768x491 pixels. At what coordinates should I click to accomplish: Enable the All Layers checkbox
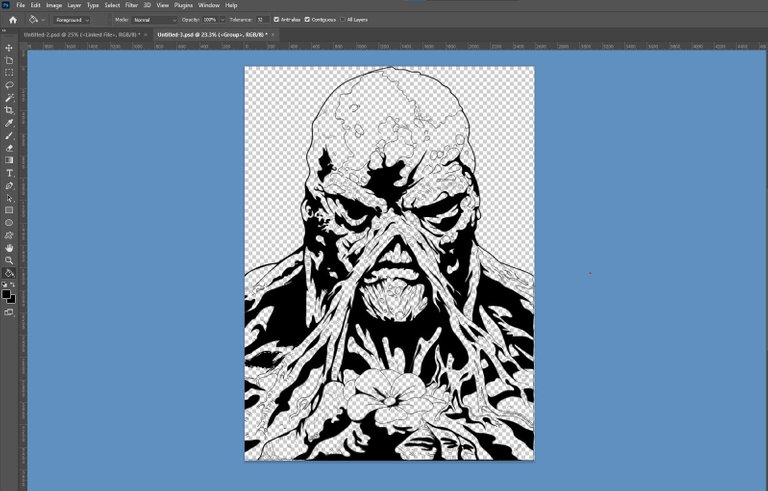[342, 20]
